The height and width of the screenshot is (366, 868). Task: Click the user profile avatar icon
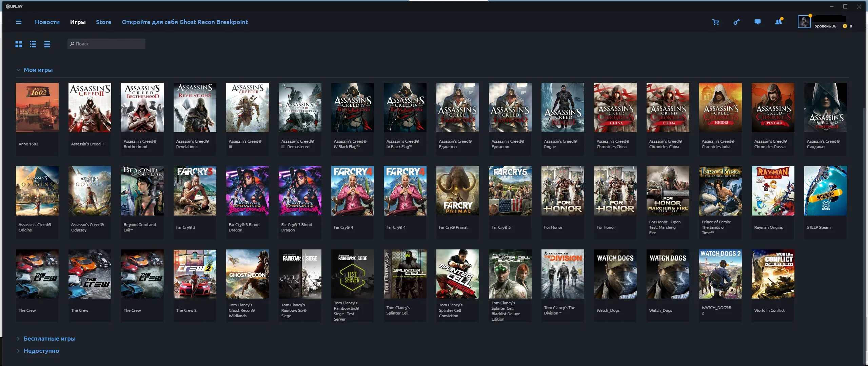coord(803,22)
